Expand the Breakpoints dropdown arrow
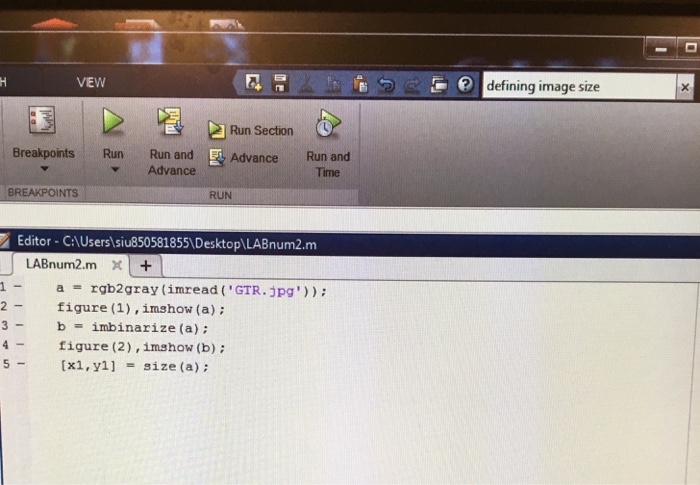This screenshot has height=485, width=700. pyautogui.click(x=44, y=169)
